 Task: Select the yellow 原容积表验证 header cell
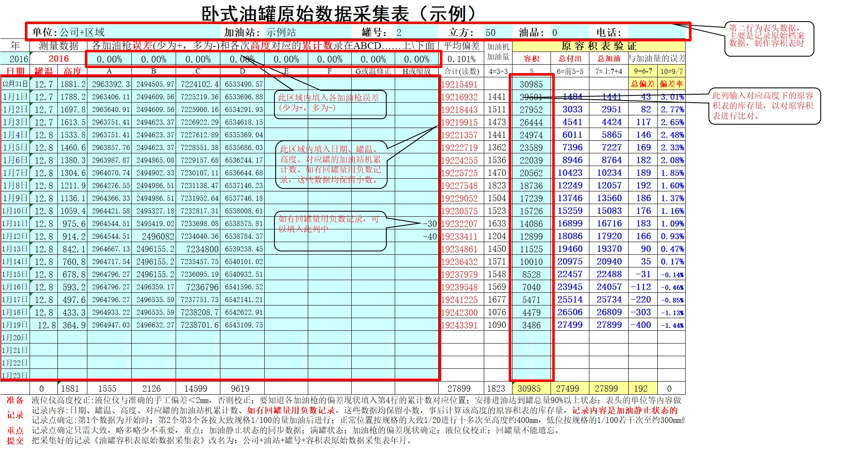pyautogui.click(x=599, y=46)
